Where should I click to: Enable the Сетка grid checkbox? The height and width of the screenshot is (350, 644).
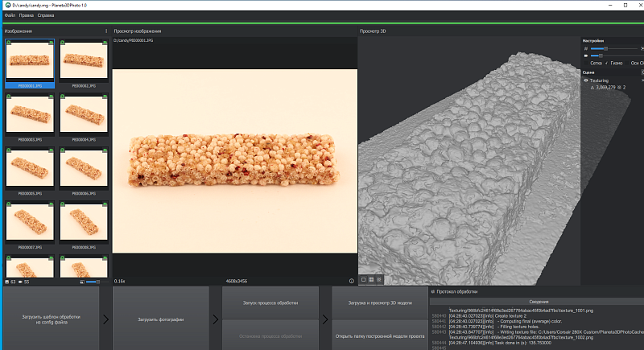[x=587, y=64]
